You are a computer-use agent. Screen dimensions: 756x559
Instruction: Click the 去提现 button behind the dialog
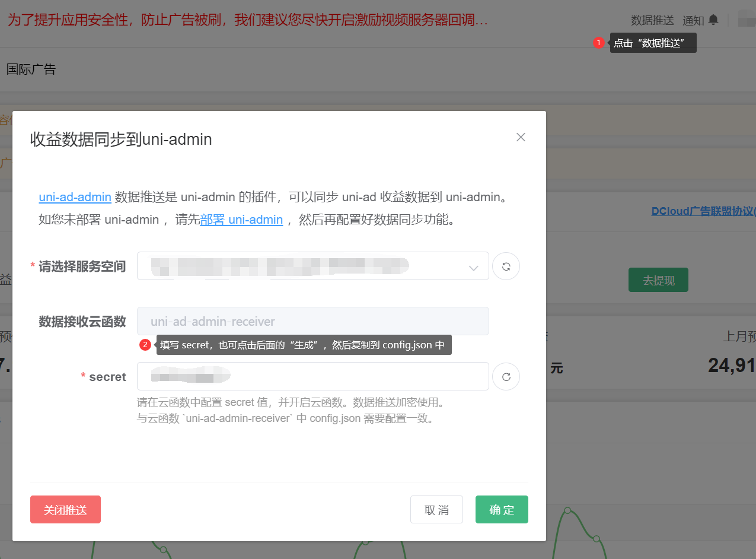[x=658, y=280]
